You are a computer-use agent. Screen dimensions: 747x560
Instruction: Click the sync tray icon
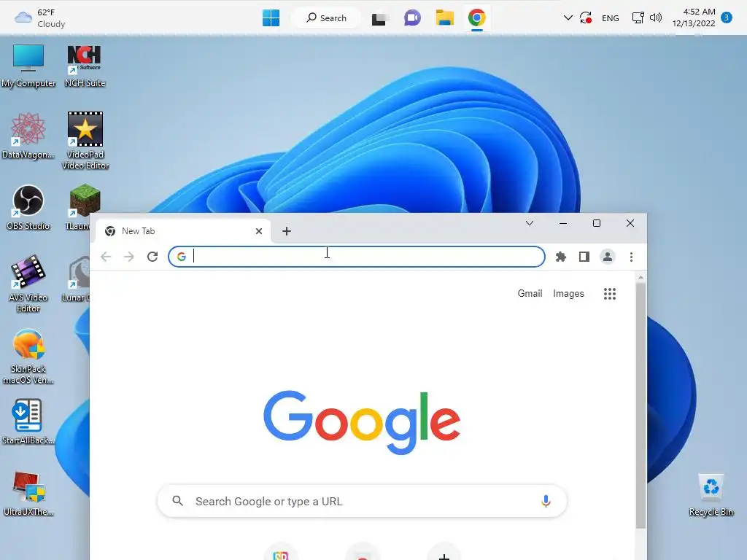coord(586,18)
